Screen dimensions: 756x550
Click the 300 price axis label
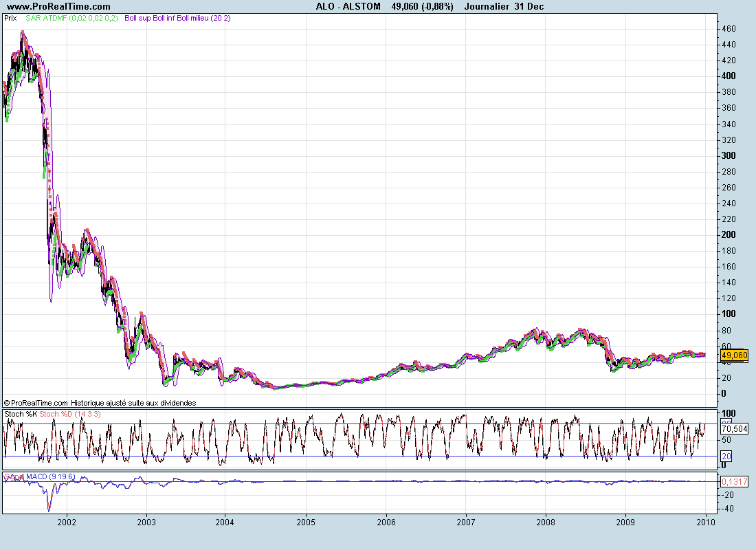coord(729,155)
